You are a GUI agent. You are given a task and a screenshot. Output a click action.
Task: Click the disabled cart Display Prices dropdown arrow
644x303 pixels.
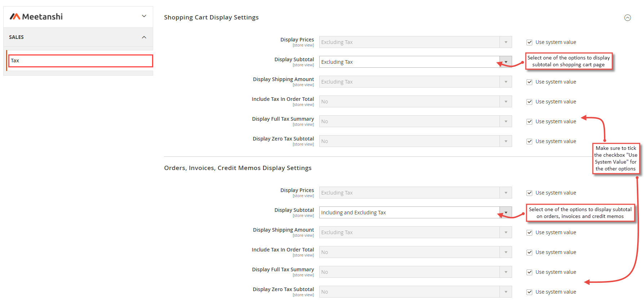coord(506,42)
